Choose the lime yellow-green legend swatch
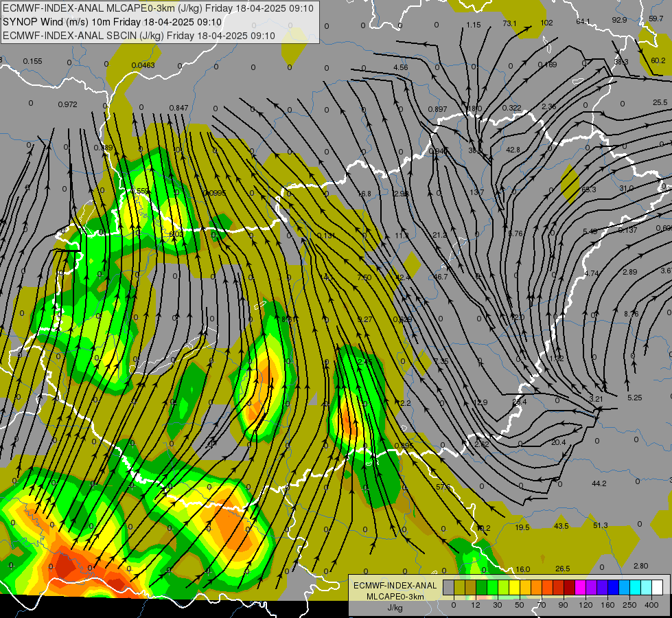672x618 pixels. [x=504, y=587]
